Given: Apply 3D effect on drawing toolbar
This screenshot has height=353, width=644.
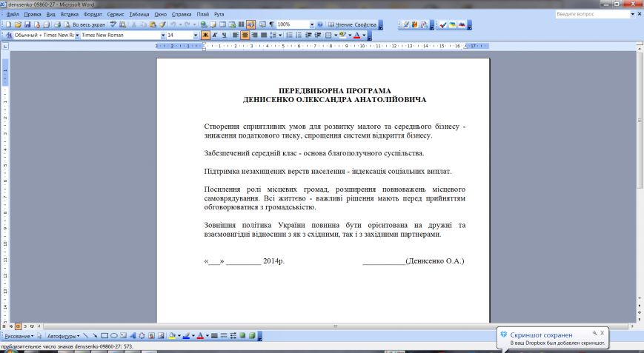Looking at the screenshot, I should point(252,336).
